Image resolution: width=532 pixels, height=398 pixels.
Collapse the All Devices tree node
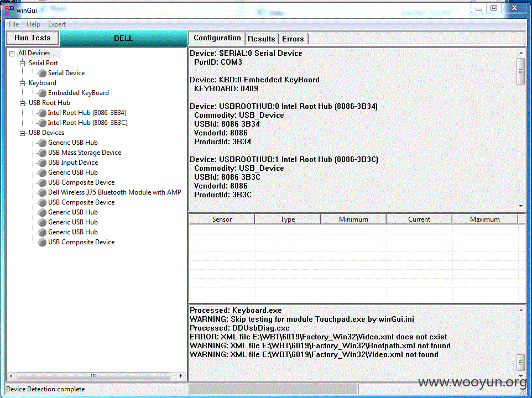pyautogui.click(x=12, y=54)
